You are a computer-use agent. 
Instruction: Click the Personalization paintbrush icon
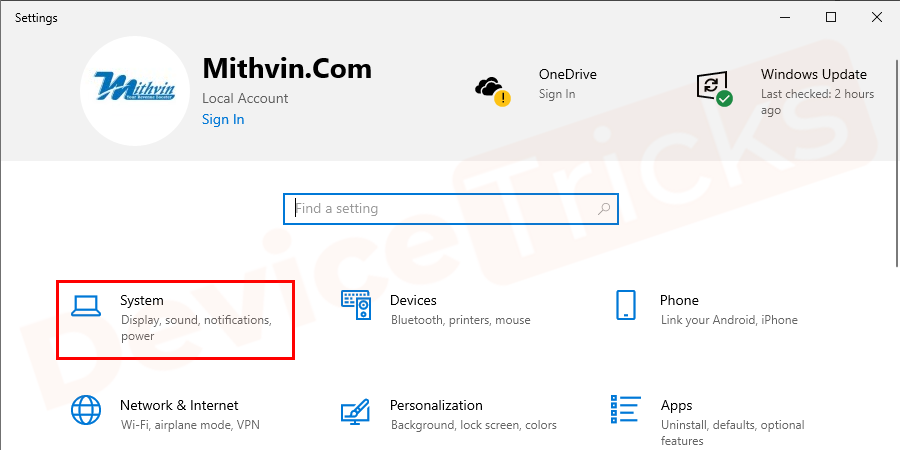tap(356, 411)
